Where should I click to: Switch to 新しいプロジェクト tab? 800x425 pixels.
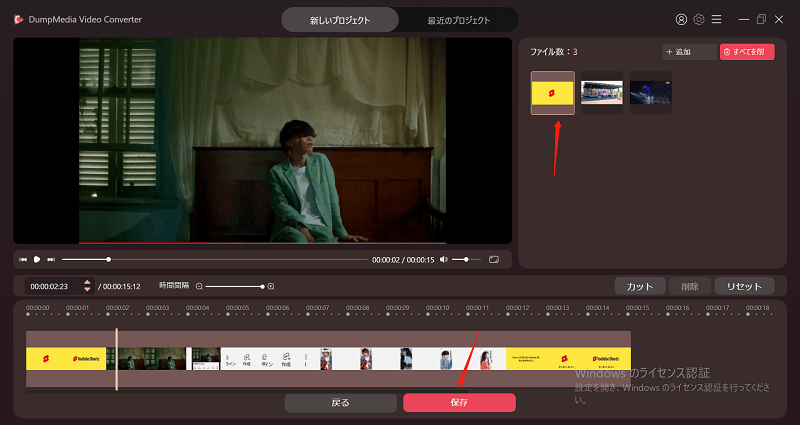point(340,20)
